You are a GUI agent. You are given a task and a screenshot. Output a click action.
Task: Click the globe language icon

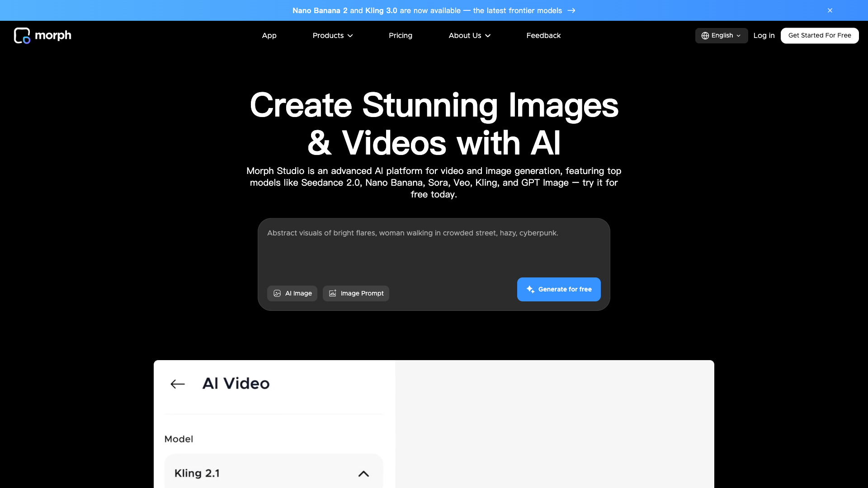point(705,36)
